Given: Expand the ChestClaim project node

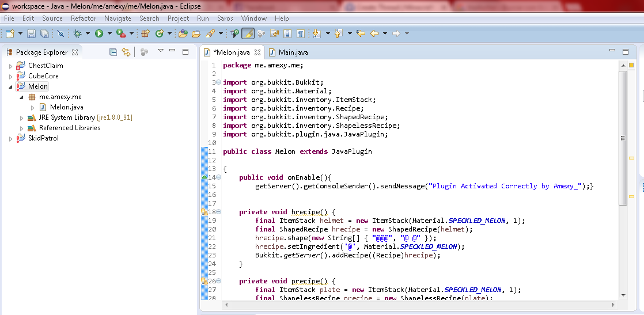Looking at the screenshot, I should pyautogui.click(x=10, y=66).
